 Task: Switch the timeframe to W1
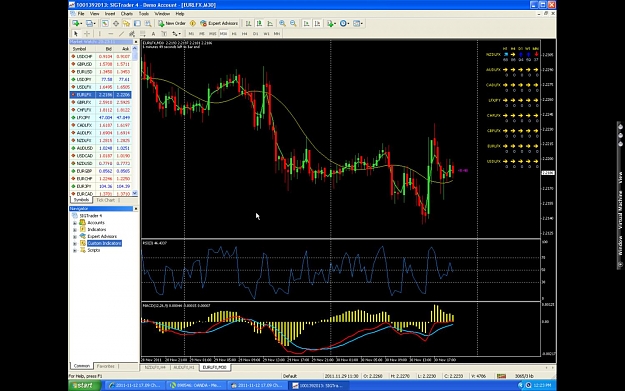(x=266, y=34)
